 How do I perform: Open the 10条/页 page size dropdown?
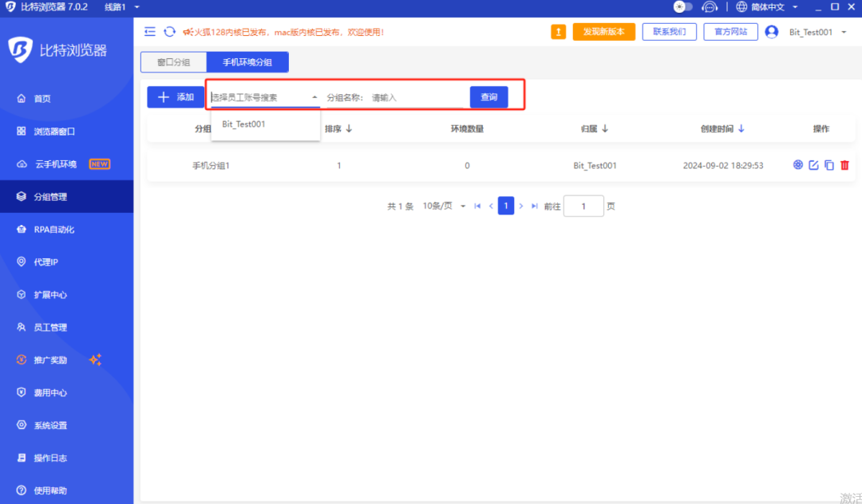[x=445, y=205]
